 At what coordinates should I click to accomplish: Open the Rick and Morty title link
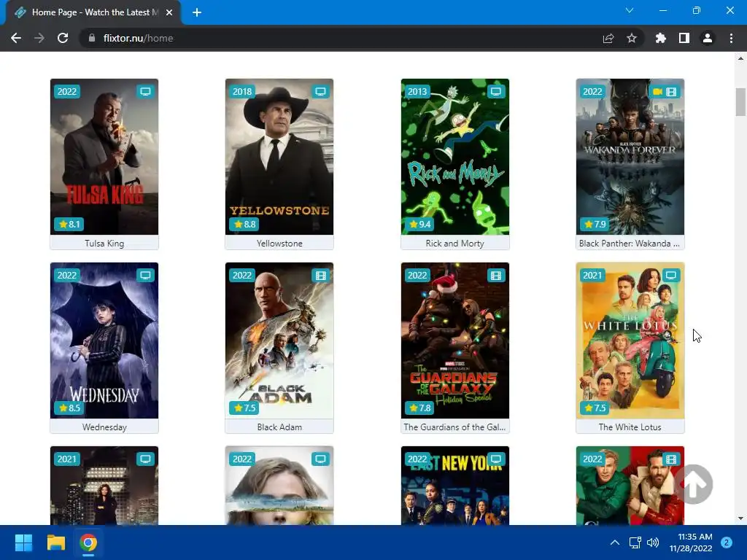(x=455, y=244)
